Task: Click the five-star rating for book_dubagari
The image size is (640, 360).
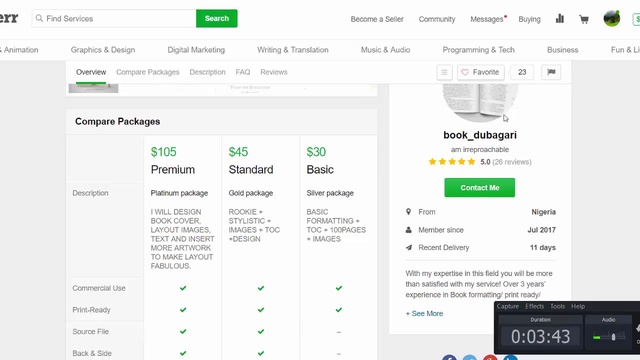Action: coord(452,162)
